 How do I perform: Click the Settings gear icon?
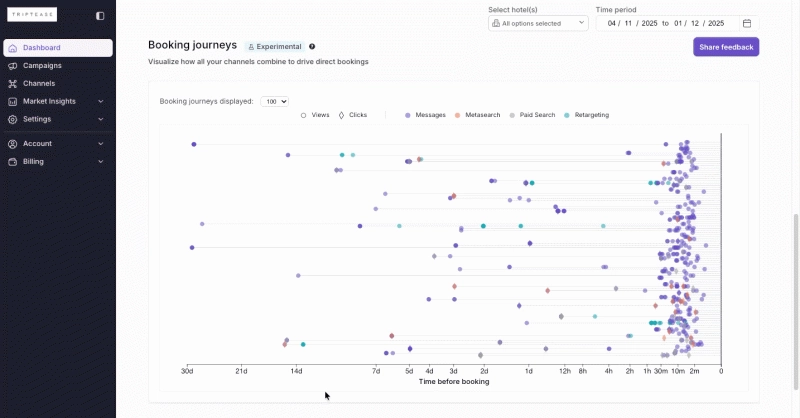(x=13, y=120)
